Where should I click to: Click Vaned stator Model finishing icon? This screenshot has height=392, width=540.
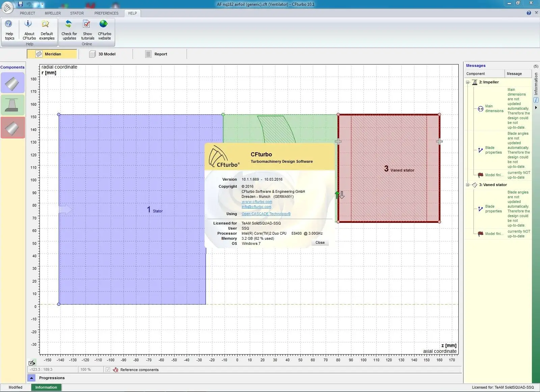tap(480, 234)
